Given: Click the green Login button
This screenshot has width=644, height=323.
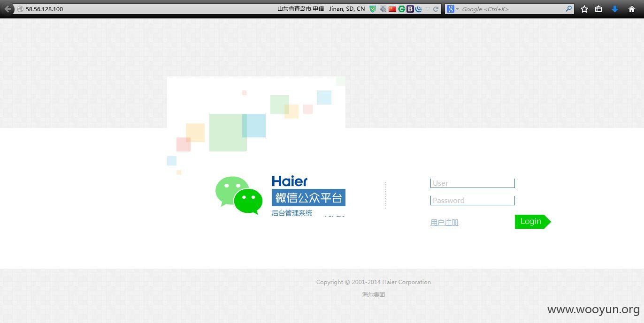Looking at the screenshot, I should (x=533, y=222).
